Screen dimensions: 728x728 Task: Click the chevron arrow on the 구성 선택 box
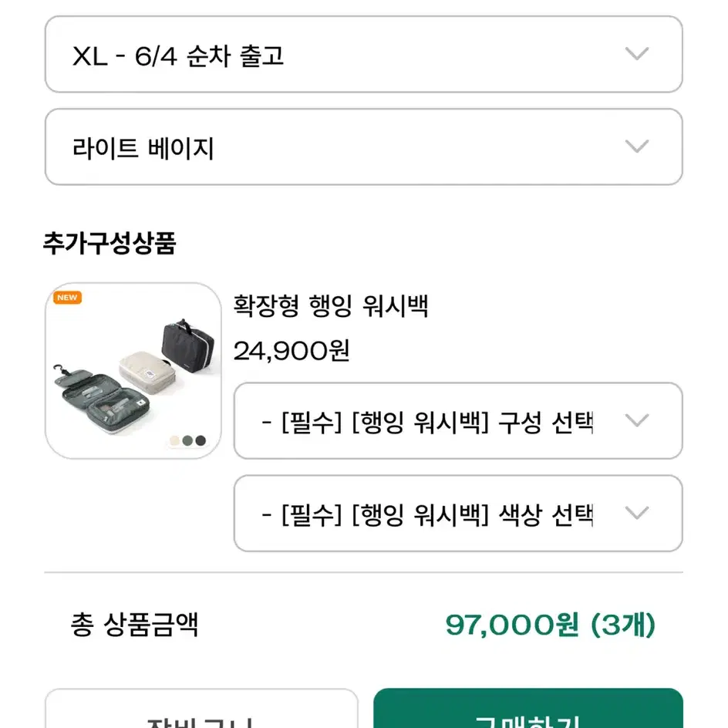[636, 420]
